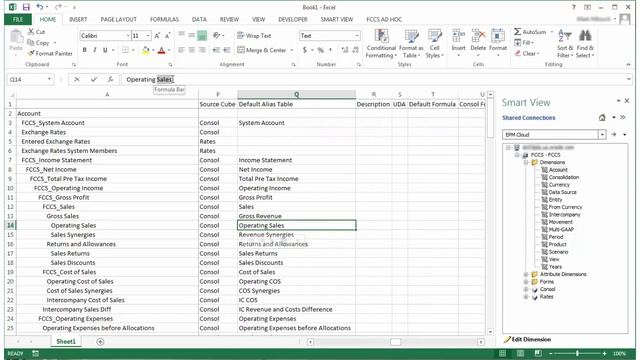Open the EPM Cloud connection dropdown
This screenshot has width=640, height=360.
[602, 134]
